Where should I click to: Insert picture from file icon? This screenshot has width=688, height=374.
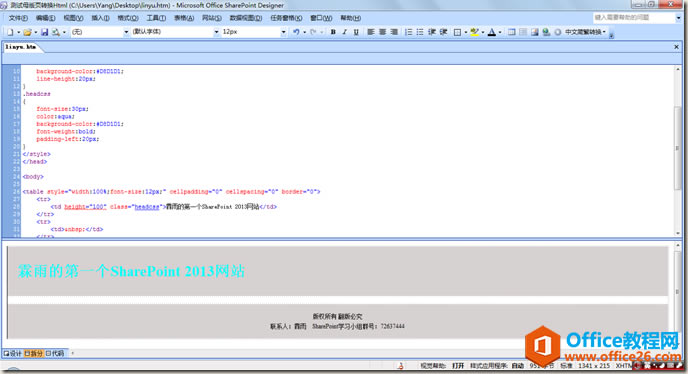[x=534, y=32]
